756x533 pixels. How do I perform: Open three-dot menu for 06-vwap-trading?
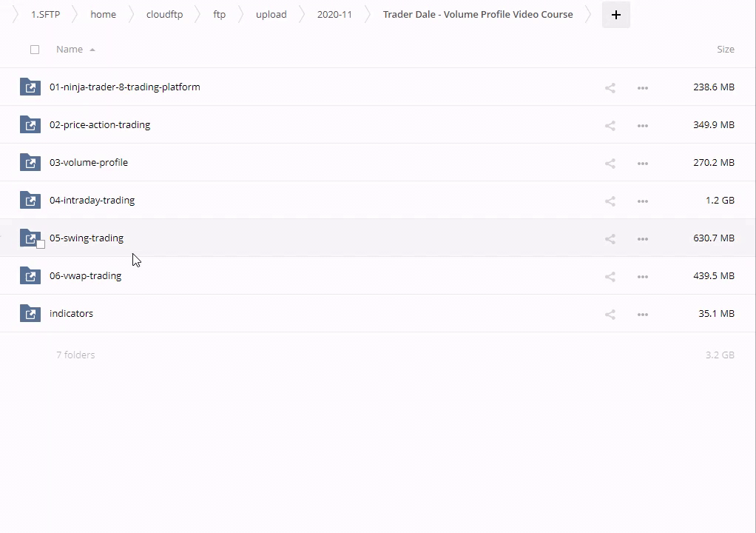[642, 276]
